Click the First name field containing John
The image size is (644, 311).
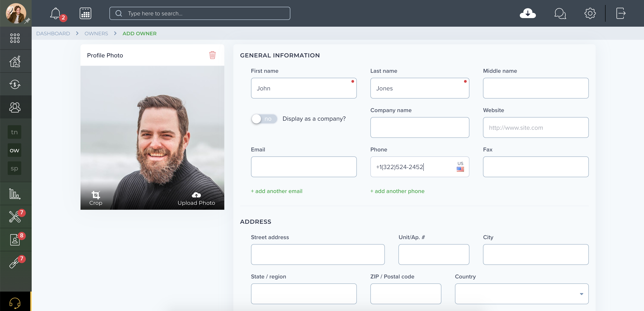point(303,88)
